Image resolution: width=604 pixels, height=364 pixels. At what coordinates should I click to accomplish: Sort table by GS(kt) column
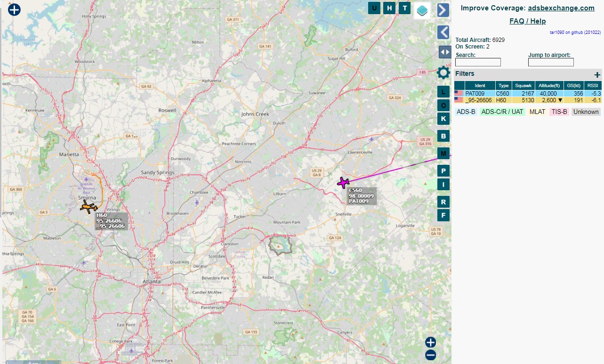tap(574, 86)
